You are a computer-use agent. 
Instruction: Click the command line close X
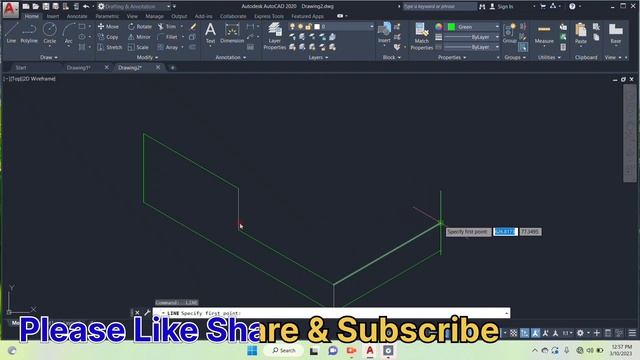(137, 313)
